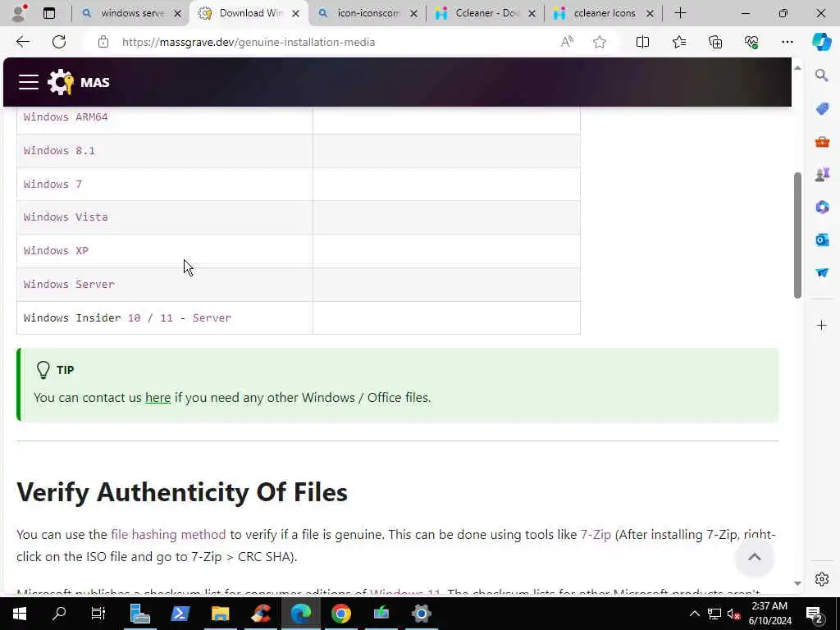840x630 pixels.
Task: Open Read aloud in address bar
Action: pyautogui.click(x=567, y=42)
